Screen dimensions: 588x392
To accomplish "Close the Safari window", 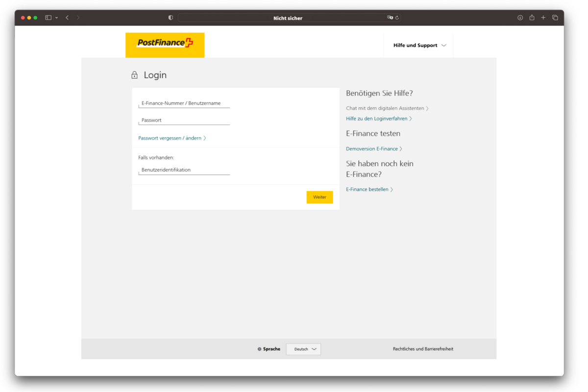I will (x=23, y=18).
